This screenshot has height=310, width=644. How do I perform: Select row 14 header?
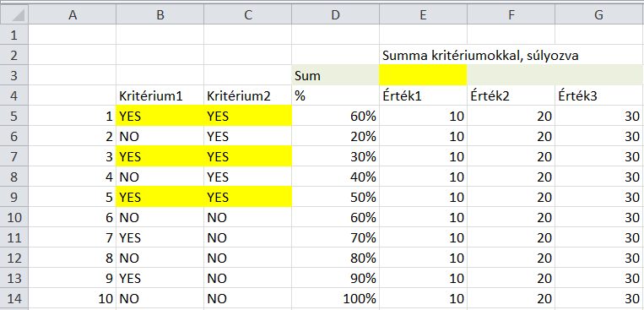(x=14, y=298)
